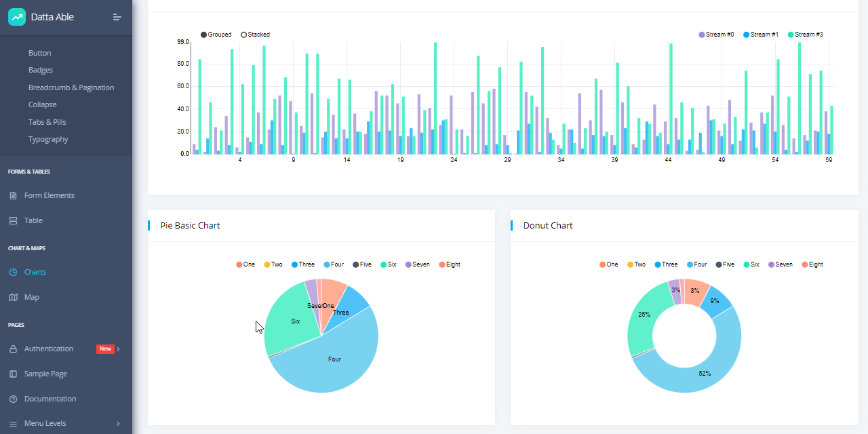Toggle the Stream #1 legend entry
This screenshot has width=868, height=434.
pyautogui.click(x=760, y=34)
